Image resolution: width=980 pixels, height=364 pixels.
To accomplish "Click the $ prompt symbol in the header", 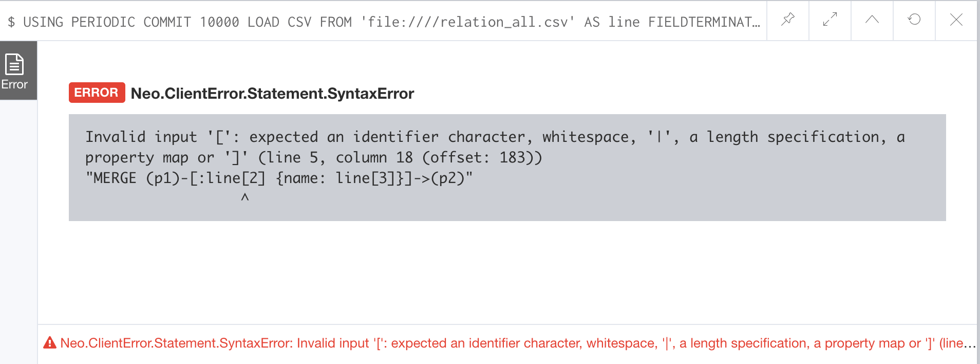I will coord(11,22).
